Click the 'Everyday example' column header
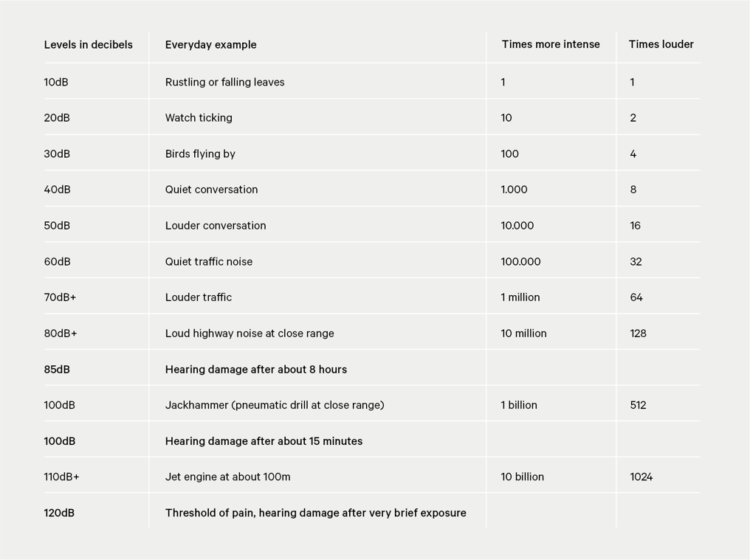 pos(211,44)
